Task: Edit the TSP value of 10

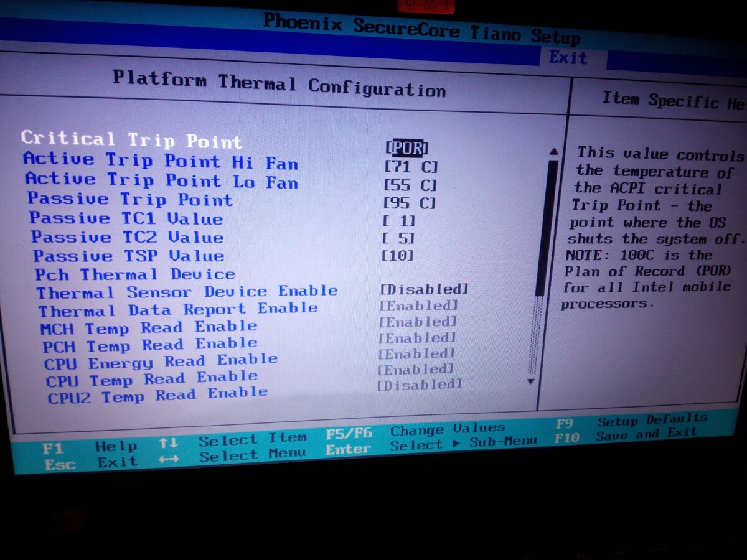Action: (x=397, y=255)
